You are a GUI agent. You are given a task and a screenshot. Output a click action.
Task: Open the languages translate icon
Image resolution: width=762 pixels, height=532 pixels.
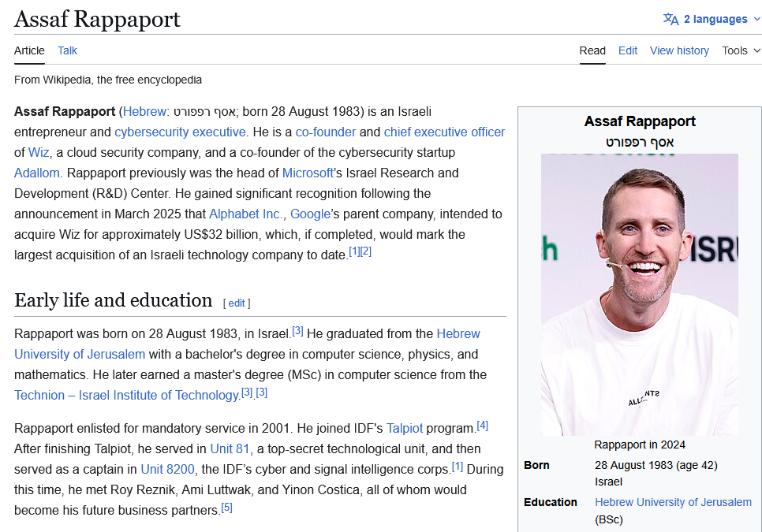[671, 19]
